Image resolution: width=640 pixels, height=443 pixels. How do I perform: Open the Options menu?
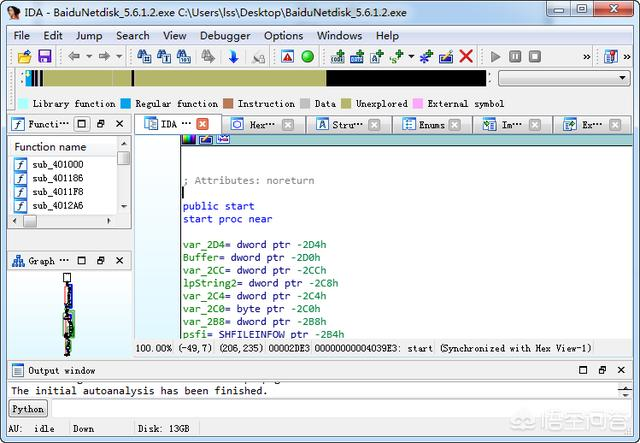(283, 36)
